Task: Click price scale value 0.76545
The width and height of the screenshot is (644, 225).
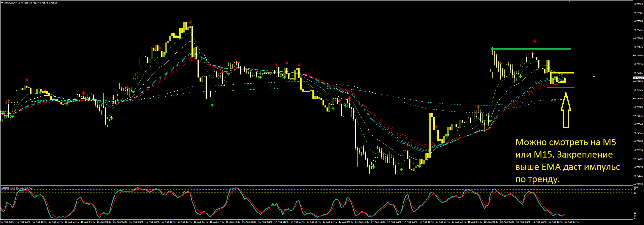Action: click(638, 124)
